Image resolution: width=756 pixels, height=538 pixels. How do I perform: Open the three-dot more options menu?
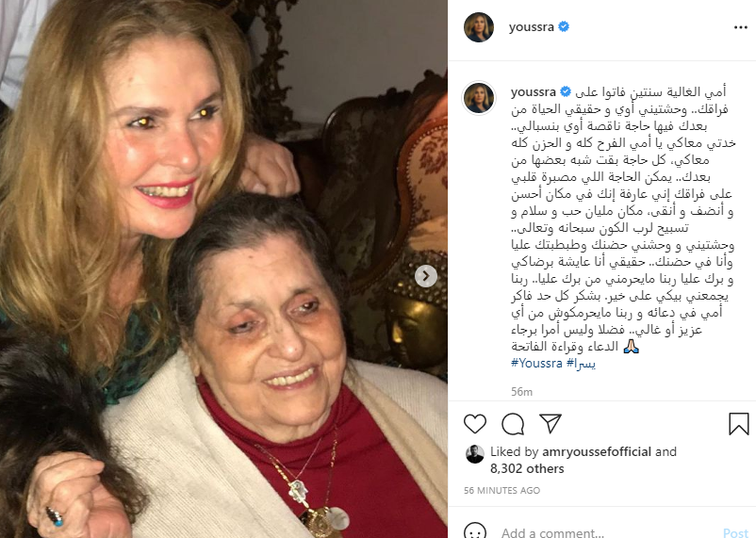click(x=740, y=27)
